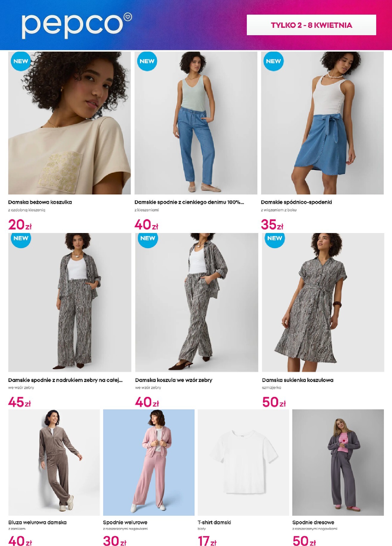The height and width of the screenshot is (546, 392).
Task: Click NEW badge on zebra trousers photo
Action: [21, 238]
